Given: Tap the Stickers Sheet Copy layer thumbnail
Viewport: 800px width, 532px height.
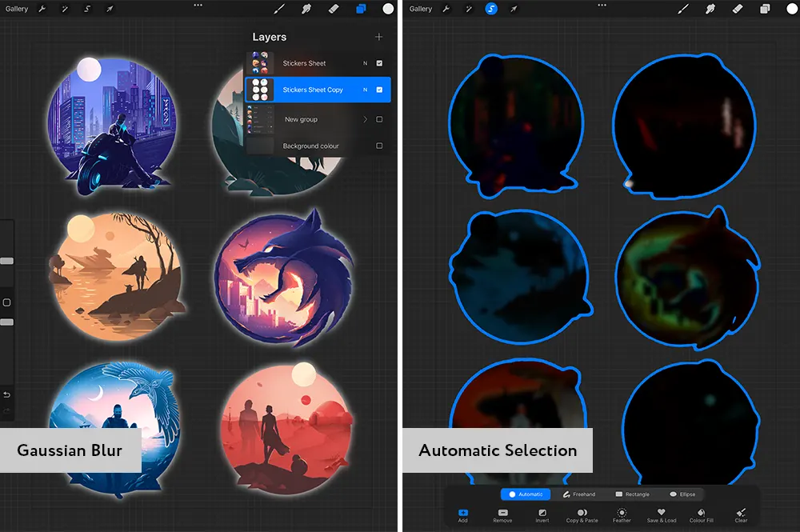Looking at the screenshot, I should (260, 90).
